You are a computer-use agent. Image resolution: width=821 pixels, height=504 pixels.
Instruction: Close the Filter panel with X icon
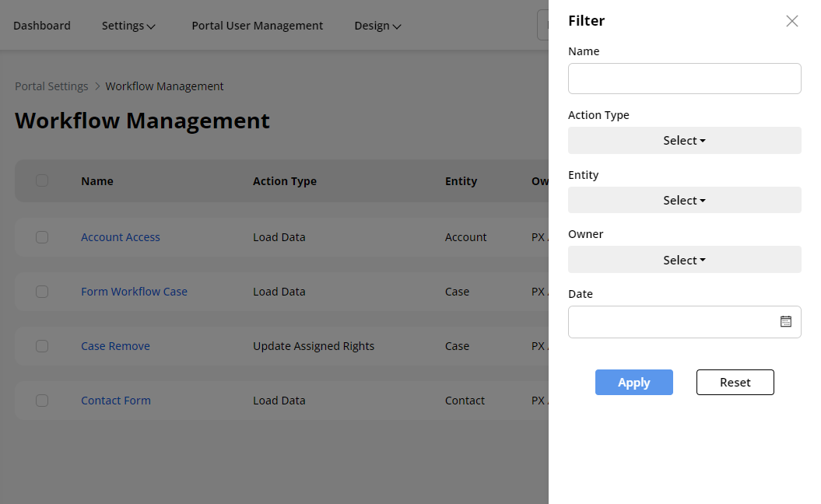click(x=791, y=21)
